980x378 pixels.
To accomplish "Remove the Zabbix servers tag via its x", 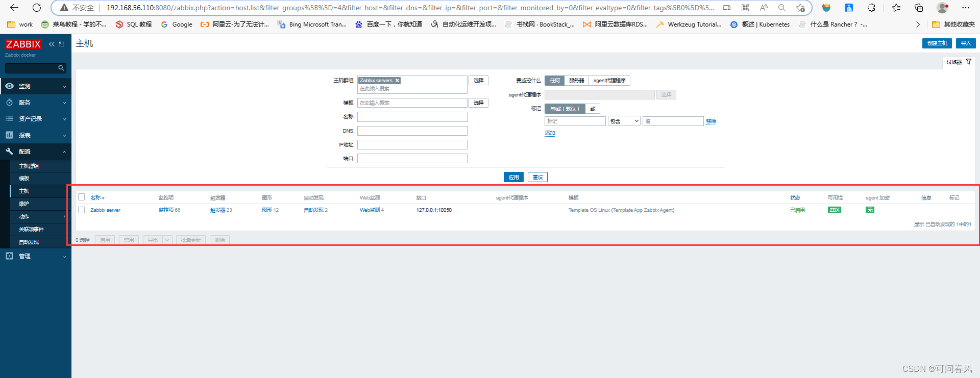I will (x=397, y=81).
